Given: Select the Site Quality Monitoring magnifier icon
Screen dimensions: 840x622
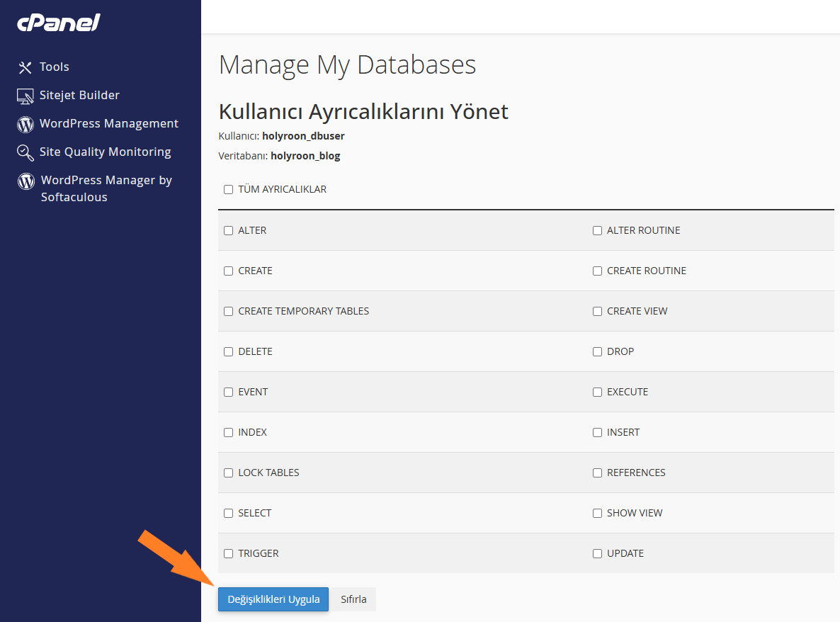Looking at the screenshot, I should tap(23, 152).
